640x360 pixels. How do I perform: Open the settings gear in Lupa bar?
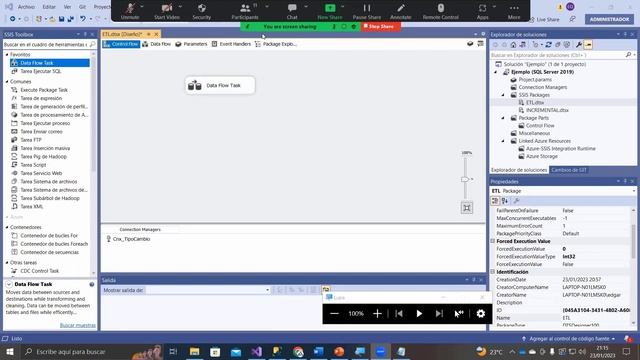481,313
